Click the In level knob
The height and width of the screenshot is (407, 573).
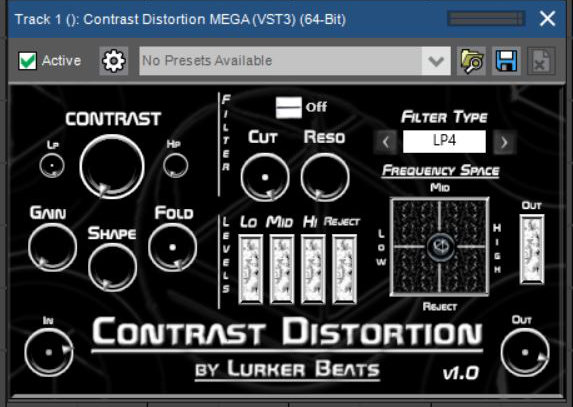(49, 352)
